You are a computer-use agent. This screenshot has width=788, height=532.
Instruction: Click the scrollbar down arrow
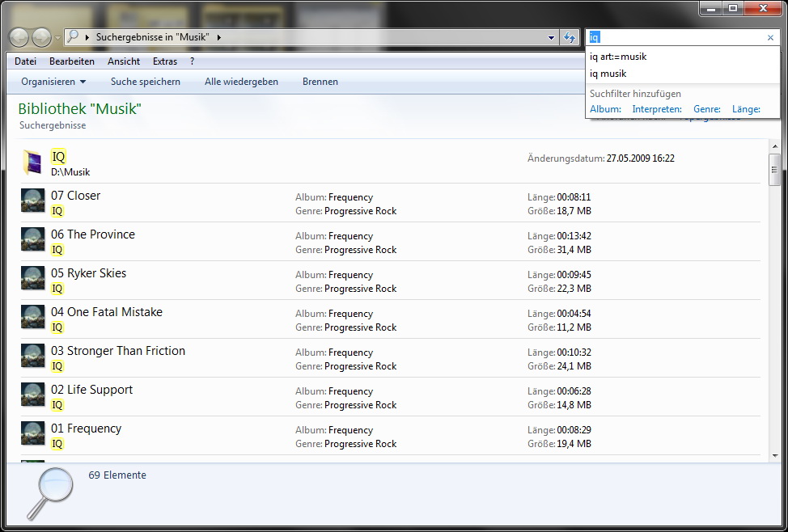[x=774, y=456]
